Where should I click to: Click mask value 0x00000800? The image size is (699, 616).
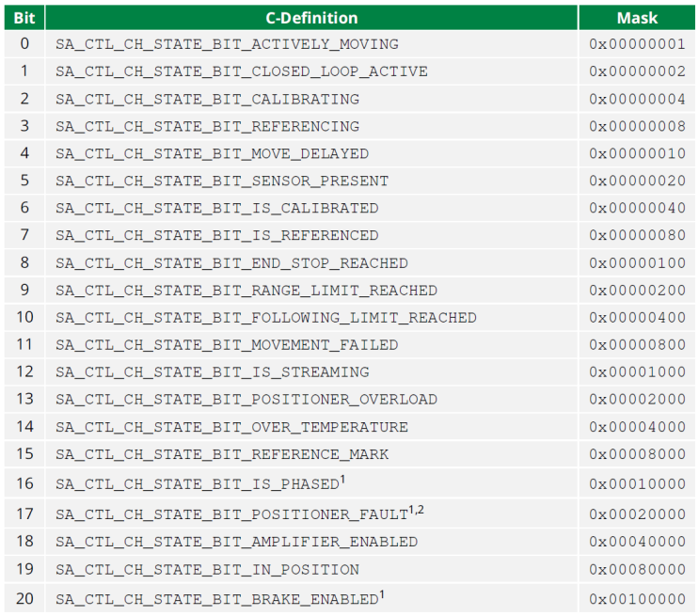click(x=637, y=344)
